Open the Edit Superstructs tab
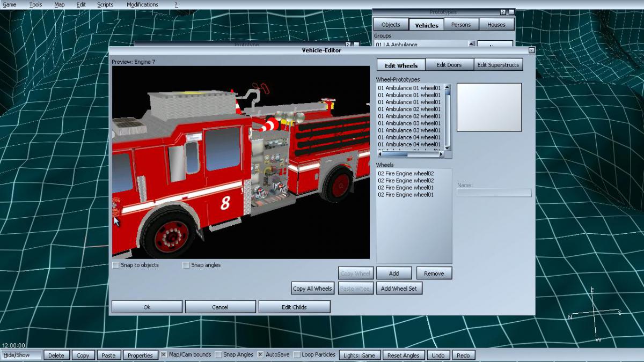The image size is (644, 362). (498, 65)
